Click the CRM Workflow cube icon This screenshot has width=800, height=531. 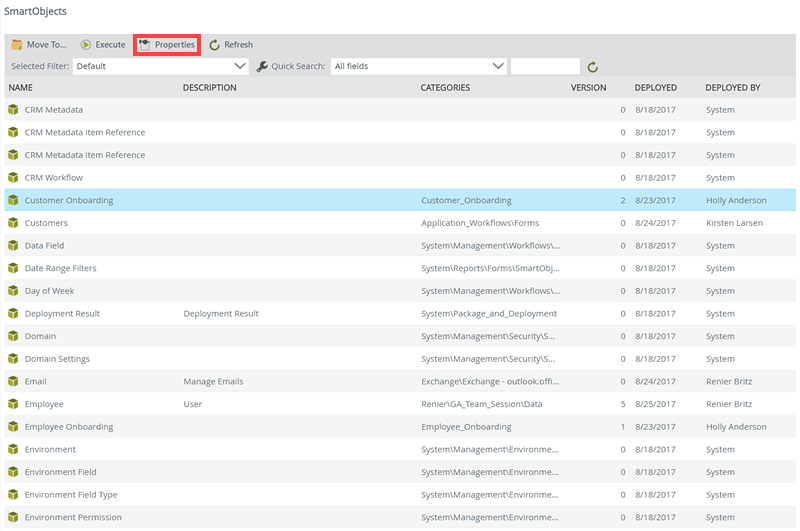(14, 178)
